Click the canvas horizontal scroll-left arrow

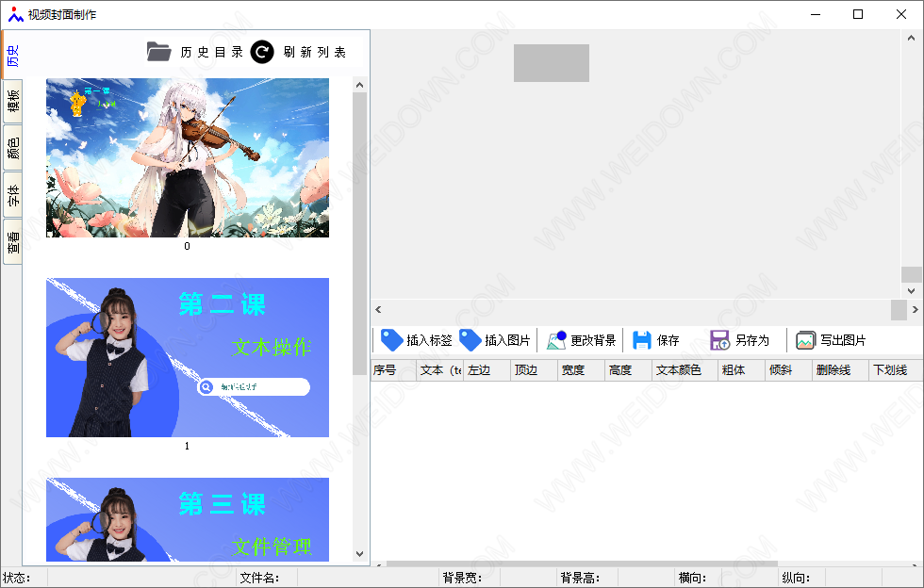(x=378, y=309)
